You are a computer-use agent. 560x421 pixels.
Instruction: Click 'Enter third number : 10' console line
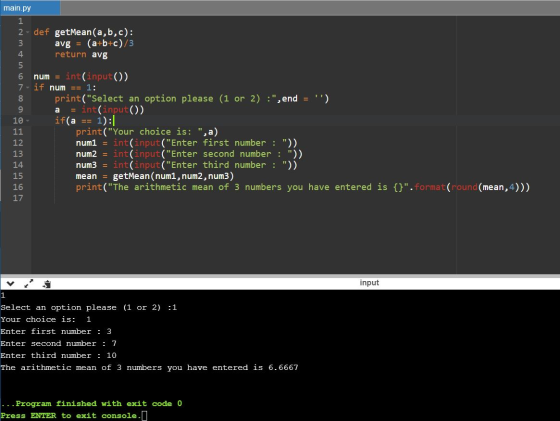click(59, 355)
